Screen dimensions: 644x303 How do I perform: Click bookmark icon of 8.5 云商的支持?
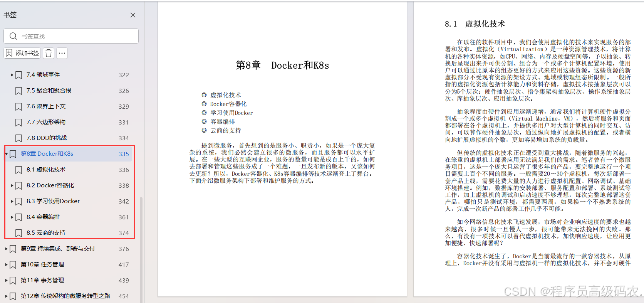(18, 233)
